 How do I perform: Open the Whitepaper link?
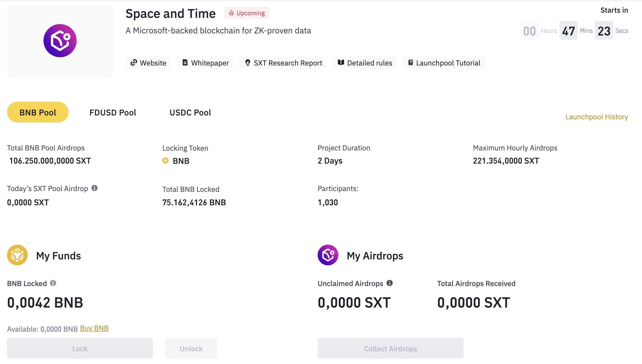[205, 63]
